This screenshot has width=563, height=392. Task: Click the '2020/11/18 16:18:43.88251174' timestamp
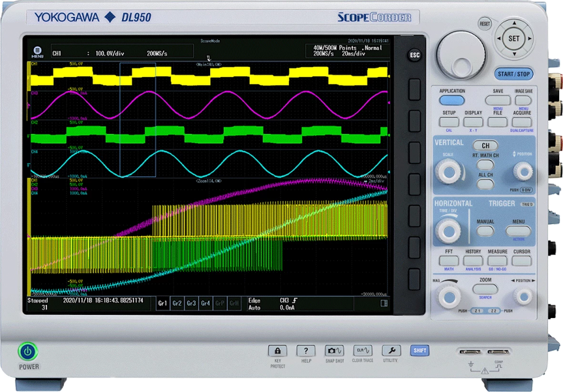pyautogui.click(x=103, y=300)
